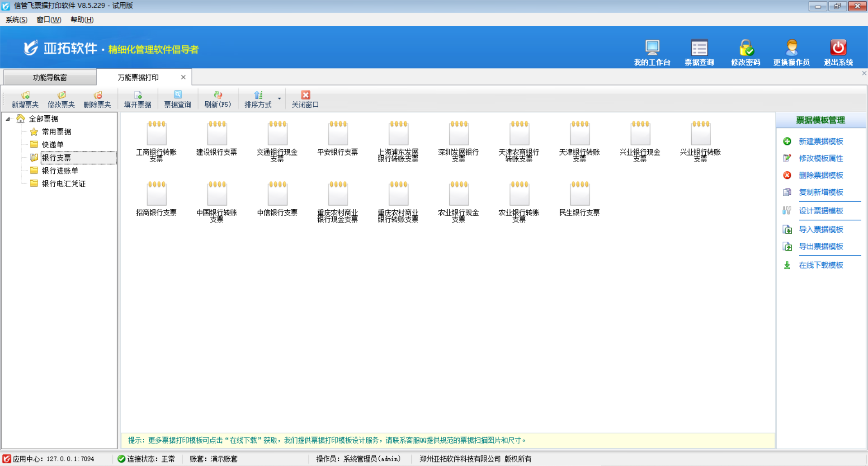Click the 票据查询 toolbar icon
The width and height of the screenshot is (868, 466).
tap(178, 95)
